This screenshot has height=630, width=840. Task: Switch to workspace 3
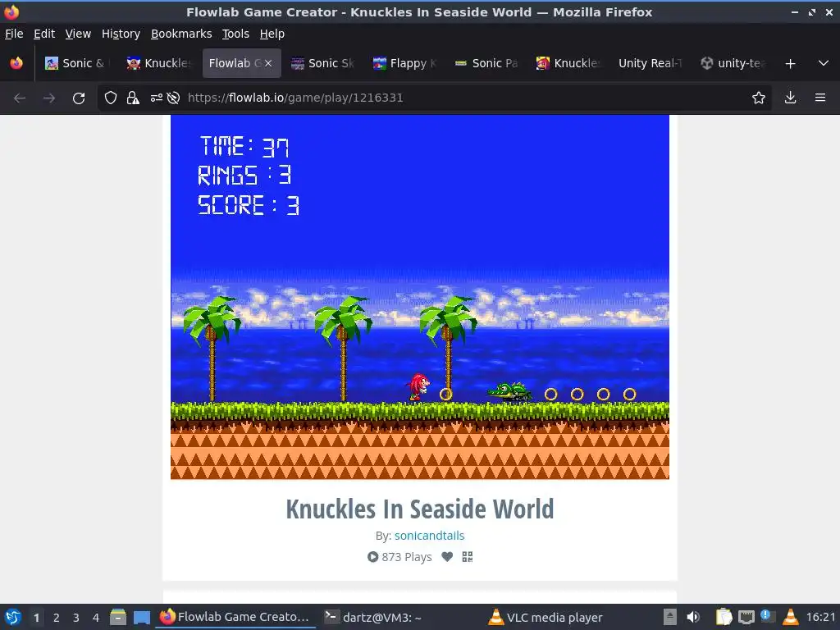(x=76, y=618)
